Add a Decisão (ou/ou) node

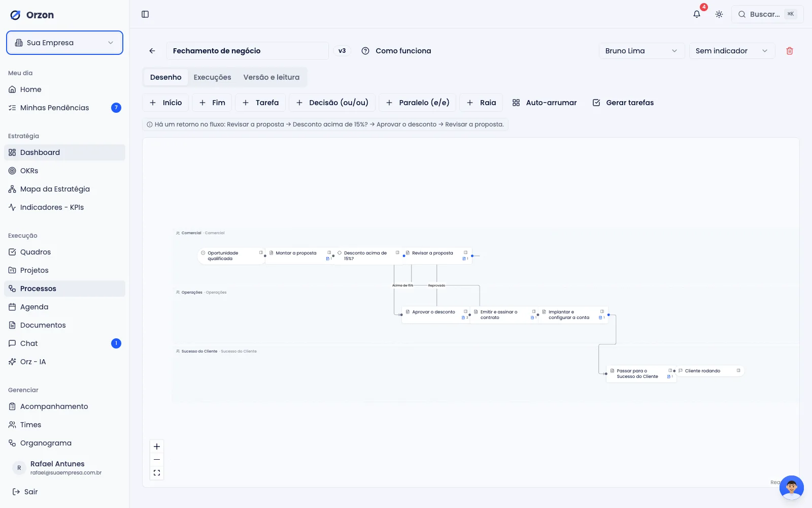click(332, 103)
